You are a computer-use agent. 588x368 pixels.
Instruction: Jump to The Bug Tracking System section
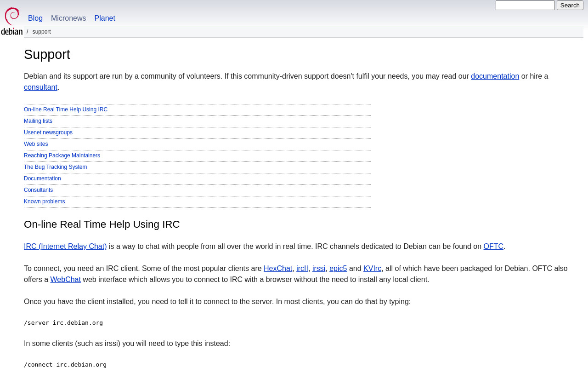[55, 167]
